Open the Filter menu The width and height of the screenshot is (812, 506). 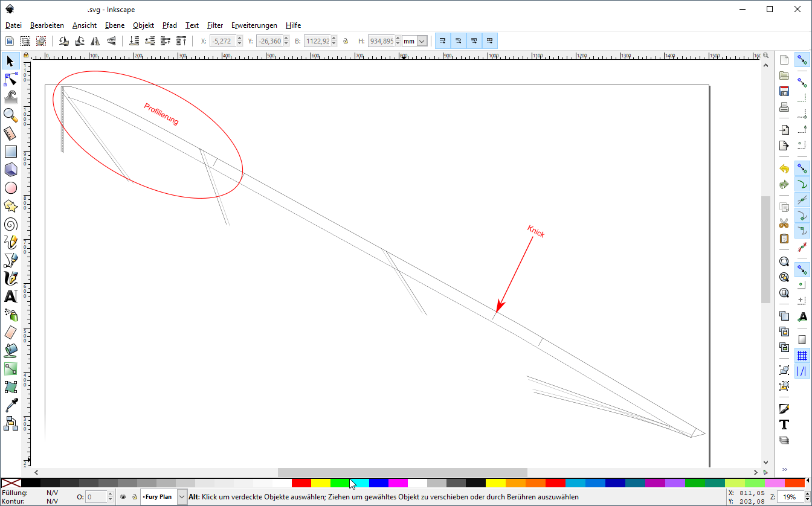(x=214, y=25)
